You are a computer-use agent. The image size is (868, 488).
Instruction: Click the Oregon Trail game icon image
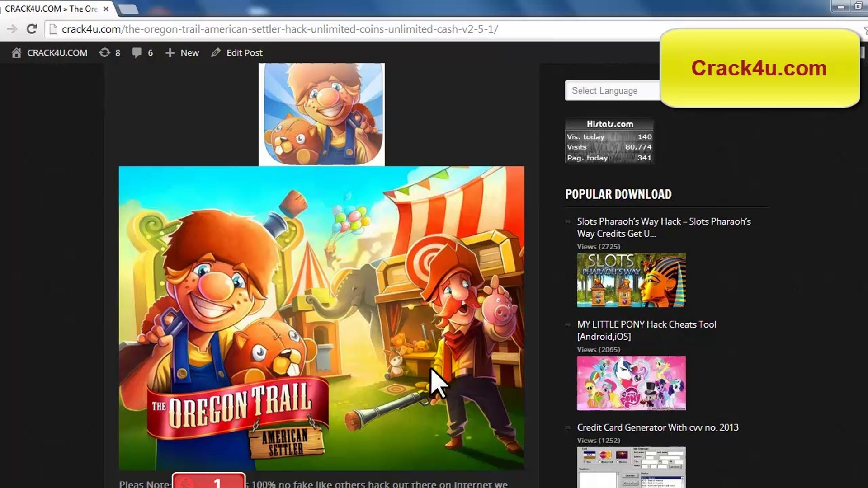tap(321, 114)
